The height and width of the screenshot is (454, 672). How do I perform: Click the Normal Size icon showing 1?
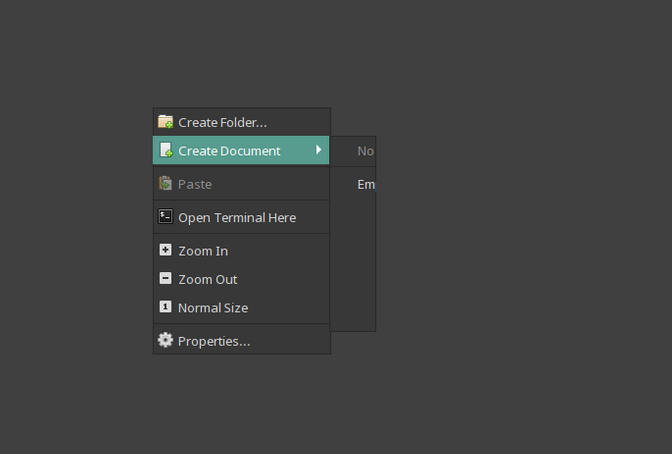pyautogui.click(x=165, y=308)
